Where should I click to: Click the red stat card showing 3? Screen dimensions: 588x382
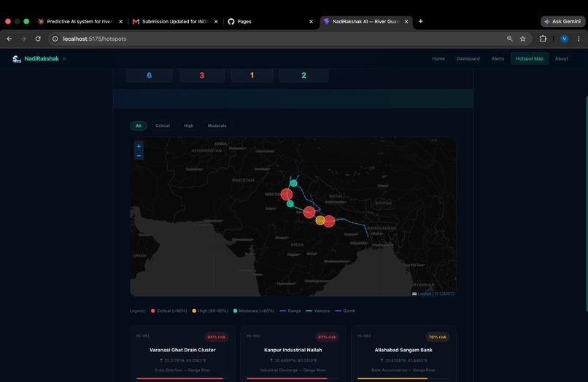pos(202,75)
